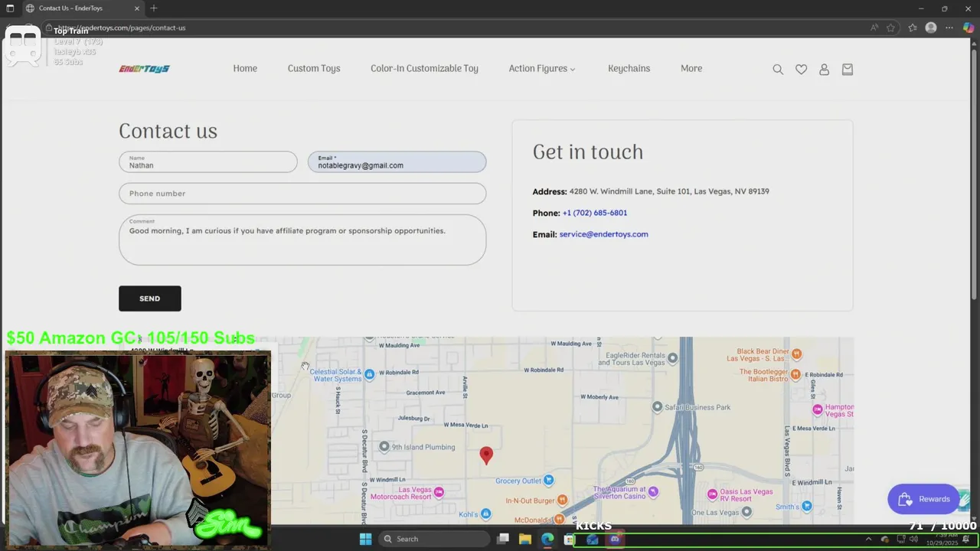Open Discord from the taskbar
The image size is (980, 551).
click(x=615, y=539)
